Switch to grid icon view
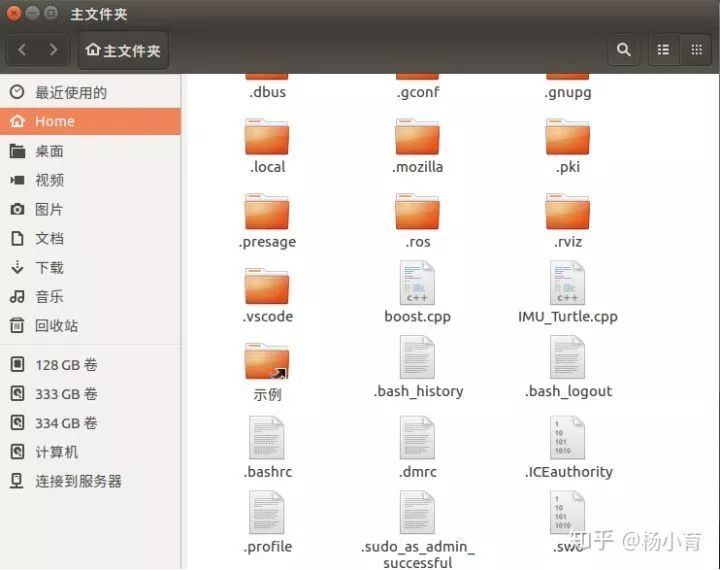720x570 pixels. click(696, 50)
